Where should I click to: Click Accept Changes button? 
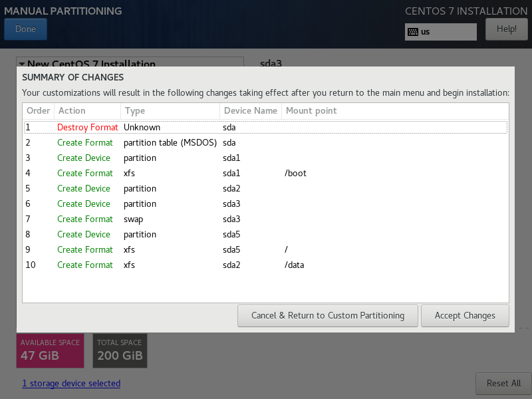[x=465, y=315]
